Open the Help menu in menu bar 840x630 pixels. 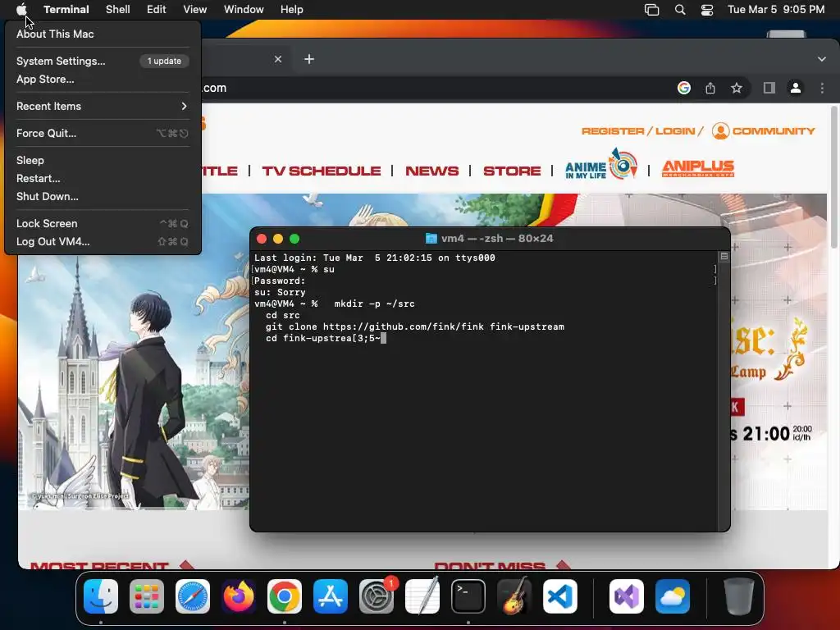click(292, 10)
